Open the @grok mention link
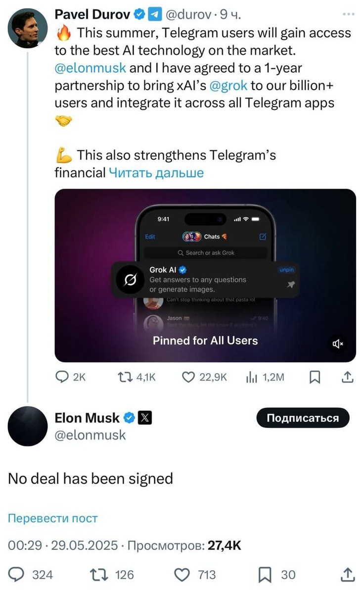This screenshot has height=594, width=364. 228,85
